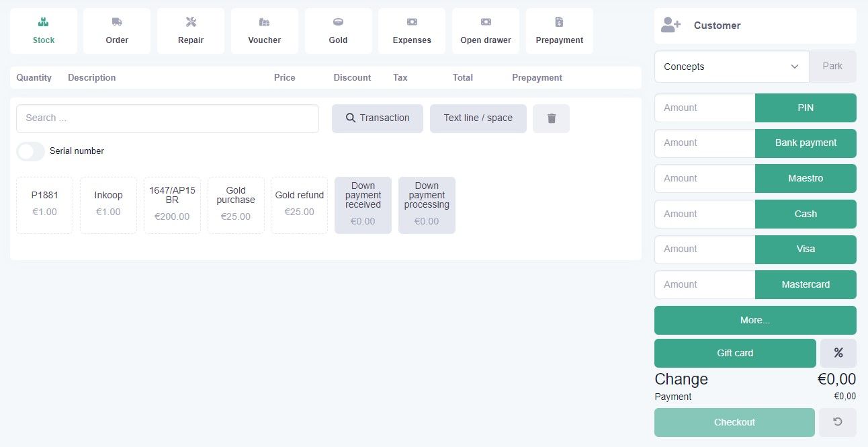Select the Repair tools icon

tap(191, 23)
